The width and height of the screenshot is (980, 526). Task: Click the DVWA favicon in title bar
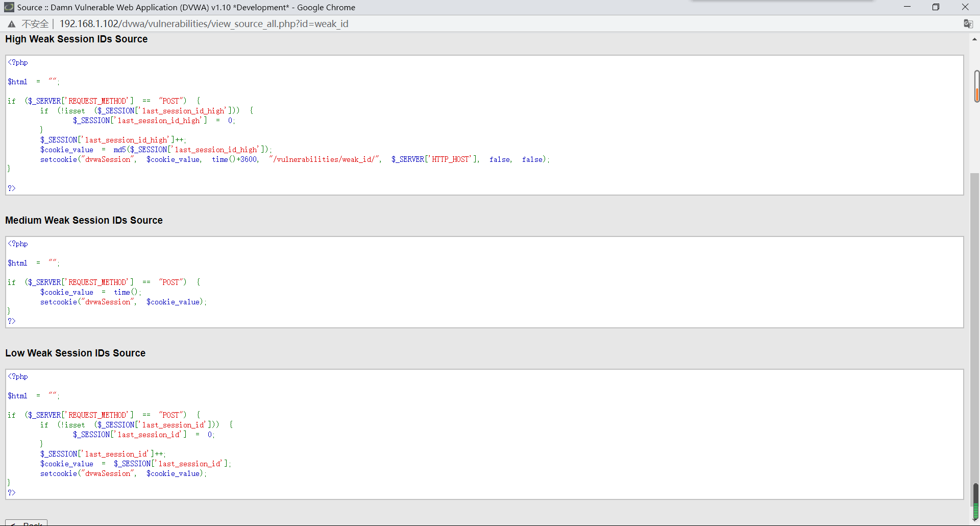pyautogui.click(x=9, y=7)
